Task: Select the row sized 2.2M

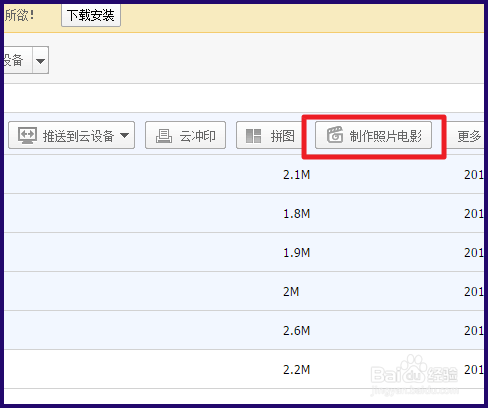Action: coord(244,369)
